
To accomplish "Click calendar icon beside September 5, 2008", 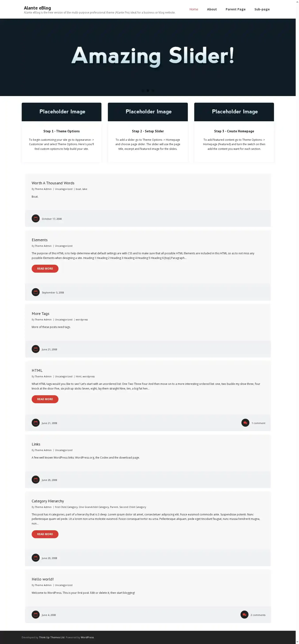I will [35, 292].
